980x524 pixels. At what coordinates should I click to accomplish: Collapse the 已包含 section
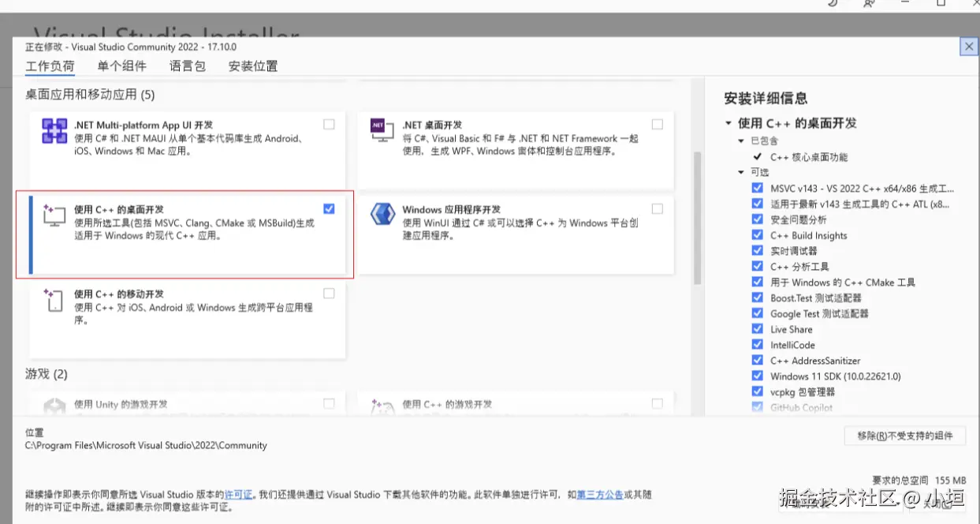point(741,141)
